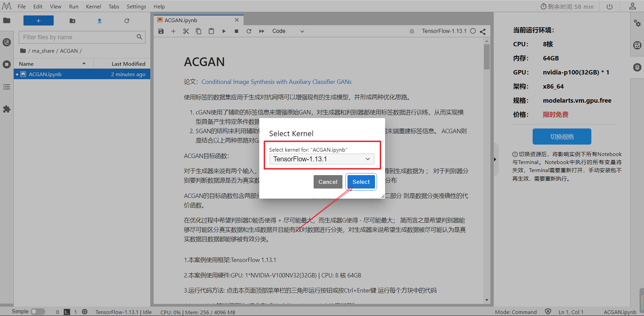Viewport: 644px width, 316px height.
Task: Click the notebook trust shield icon
Action: 548,312
